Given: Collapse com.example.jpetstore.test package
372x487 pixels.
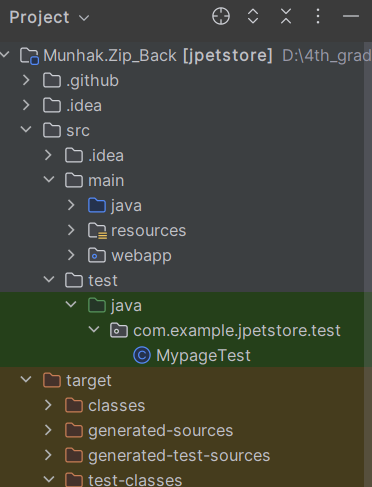Looking at the screenshot, I should [x=94, y=330].
